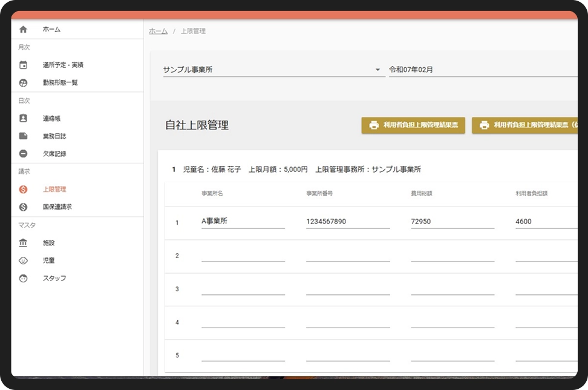Click the 事業所番号 column header
This screenshot has height=390, width=588.
[x=319, y=193]
